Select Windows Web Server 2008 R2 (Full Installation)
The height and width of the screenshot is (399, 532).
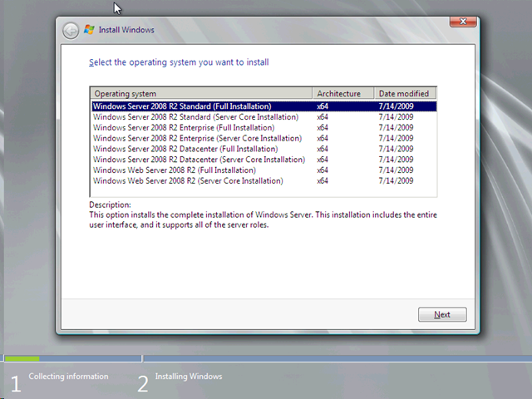pos(264,170)
